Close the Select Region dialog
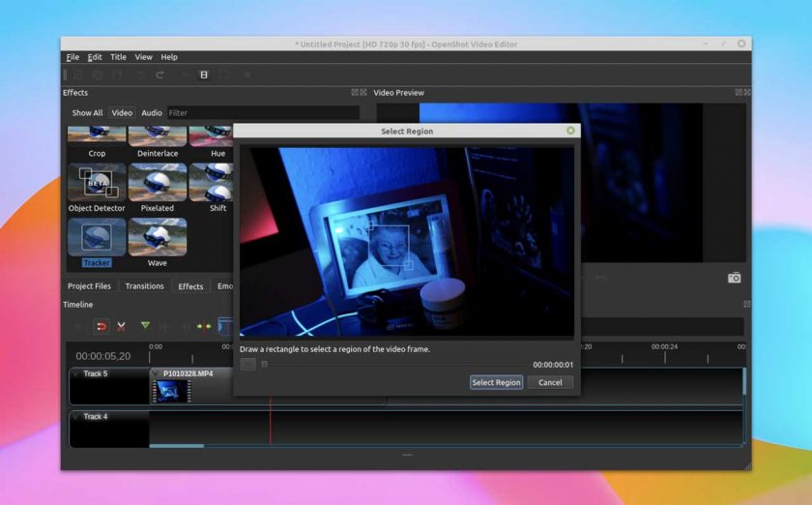Screen dimensions: 812x505 click(x=570, y=131)
